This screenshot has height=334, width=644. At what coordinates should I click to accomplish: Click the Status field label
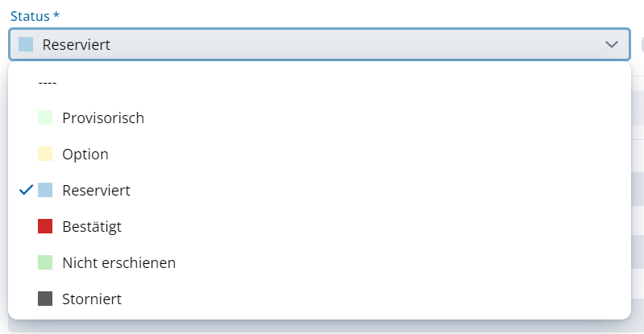pos(35,15)
